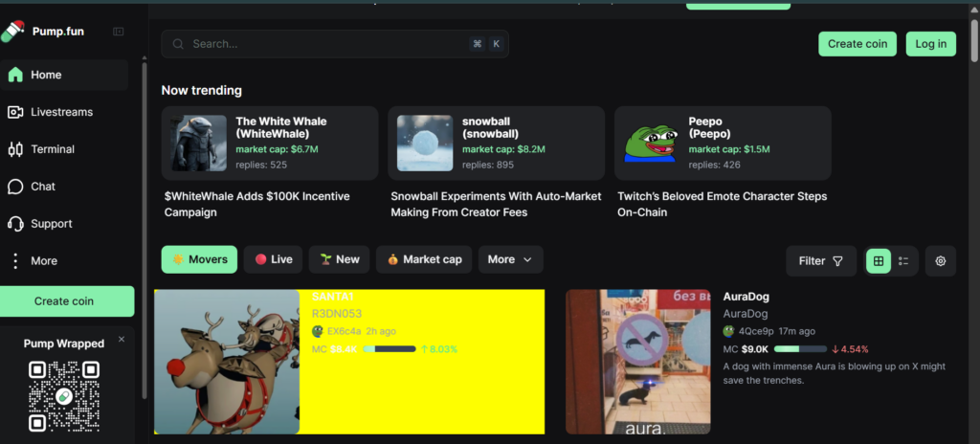Switch to grid view

pos(879,261)
